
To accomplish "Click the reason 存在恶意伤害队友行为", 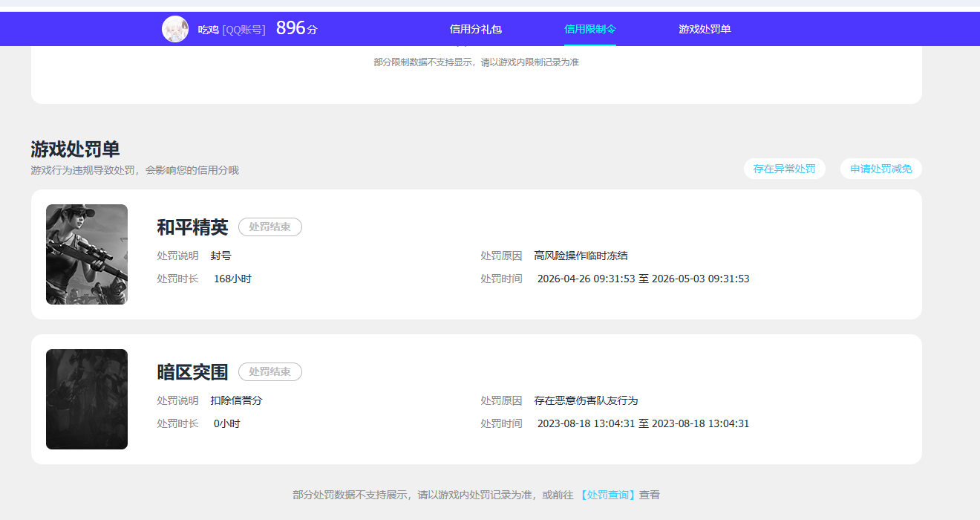I will pos(586,400).
